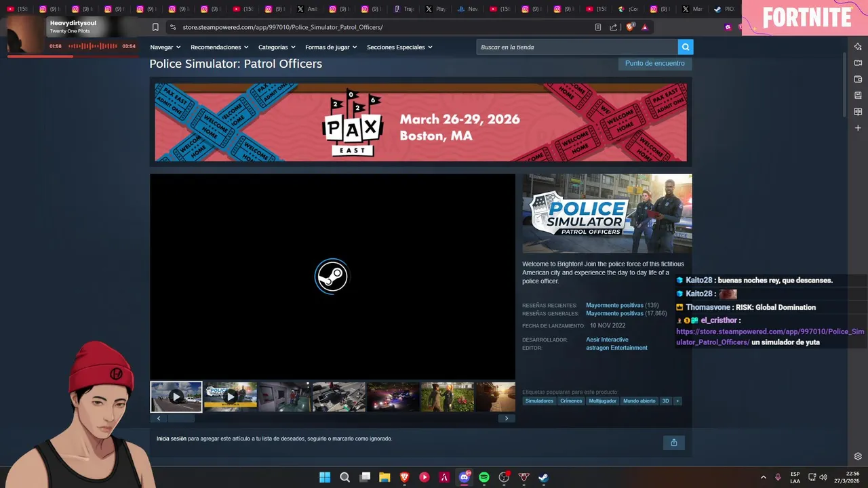This screenshot has width=868, height=488.
Task: Select the second trailer video thumbnail
Action: coord(231,396)
